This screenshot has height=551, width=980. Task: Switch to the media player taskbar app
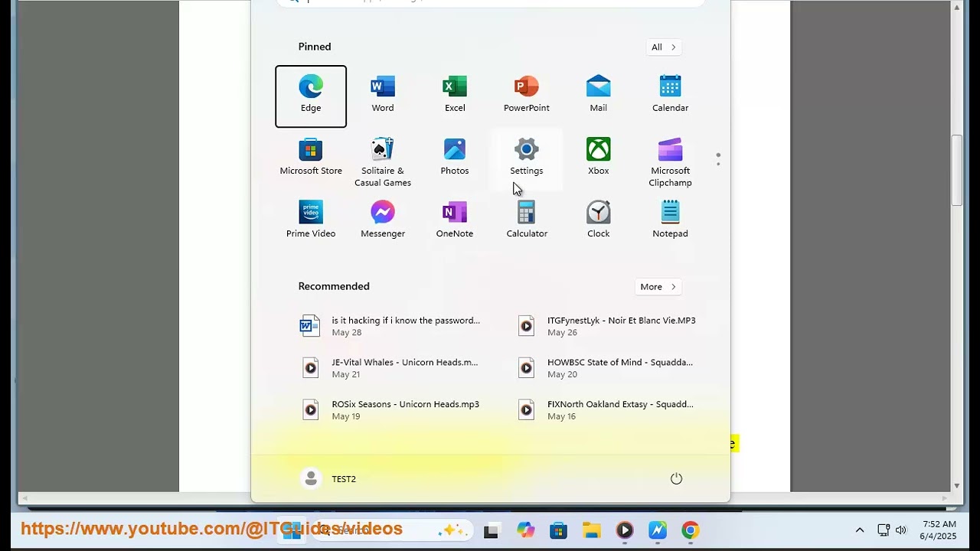pos(625,530)
